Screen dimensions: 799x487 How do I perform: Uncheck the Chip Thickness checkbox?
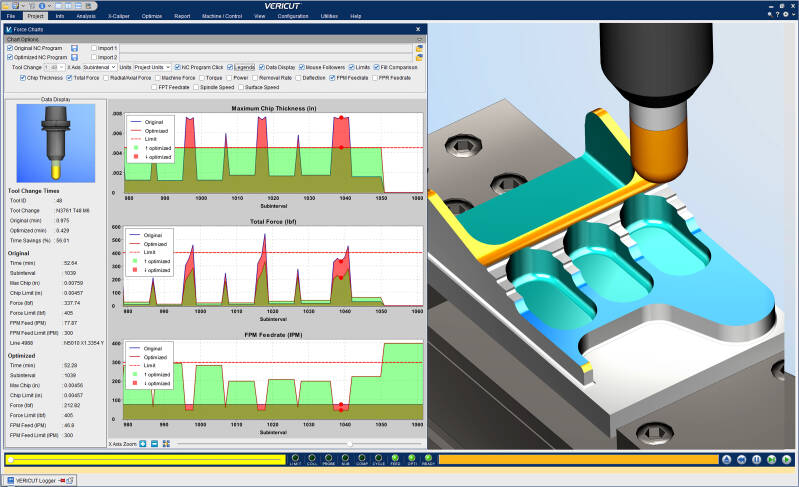pos(23,77)
